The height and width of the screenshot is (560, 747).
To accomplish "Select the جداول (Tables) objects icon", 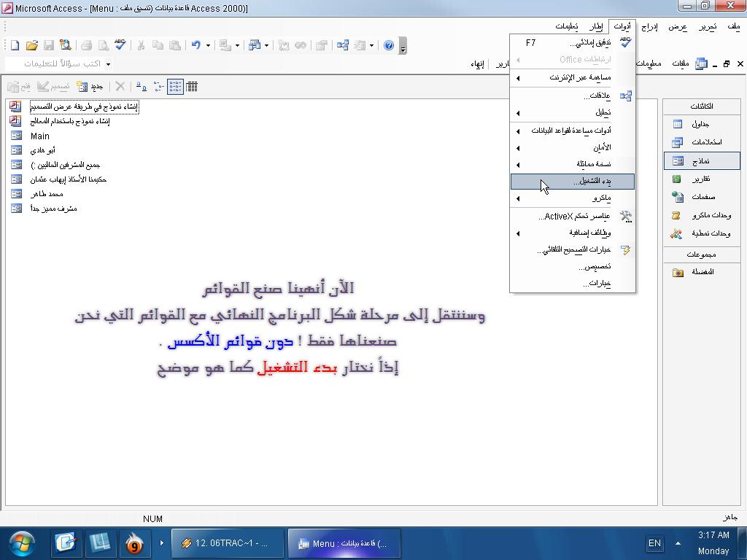I will pos(678,124).
